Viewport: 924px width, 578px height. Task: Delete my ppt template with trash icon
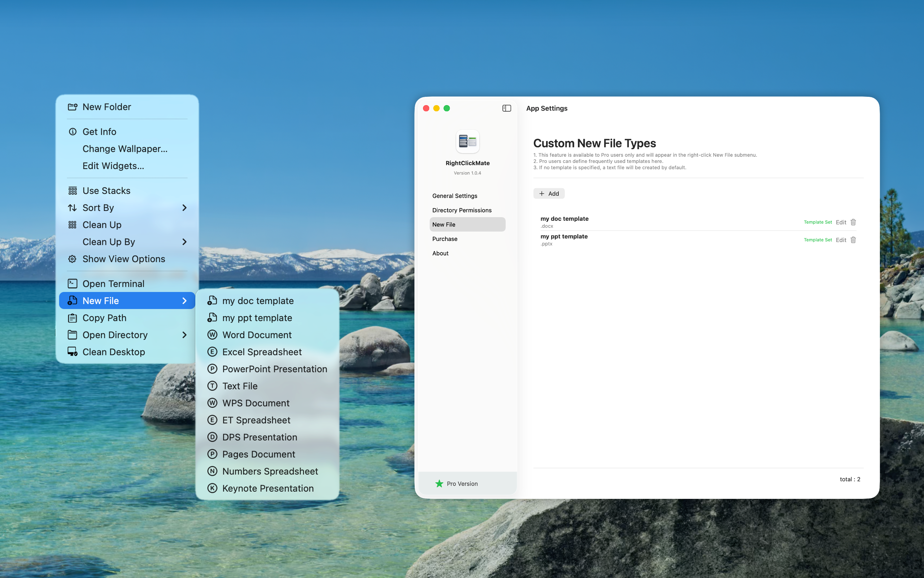click(853, 240)
